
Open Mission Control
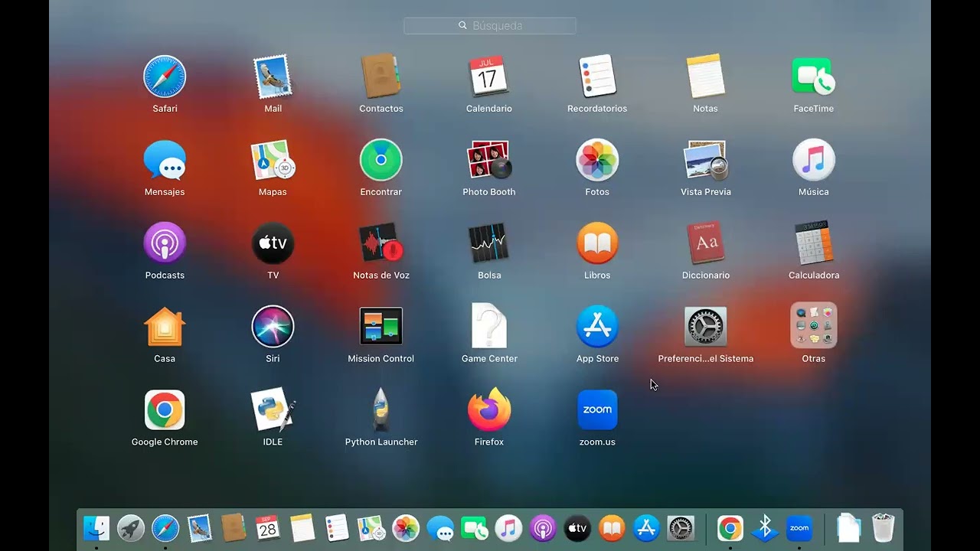click(381, 327)
